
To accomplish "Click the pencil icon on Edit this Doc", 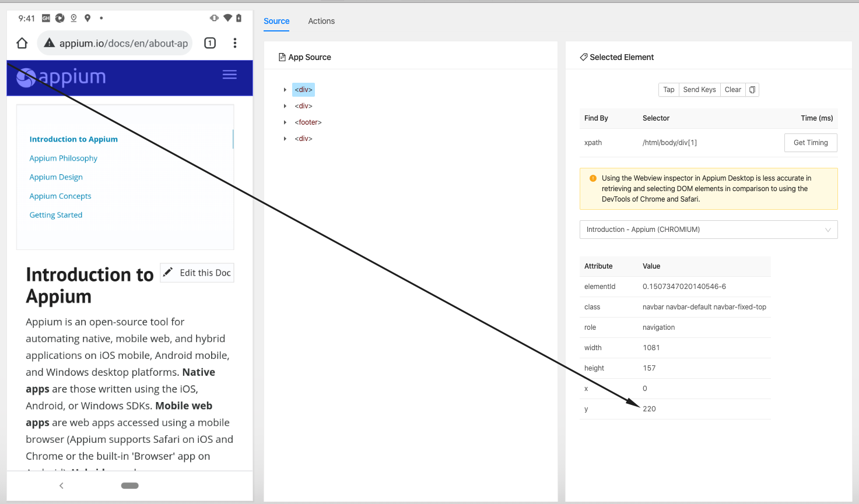I will point(169,272).
